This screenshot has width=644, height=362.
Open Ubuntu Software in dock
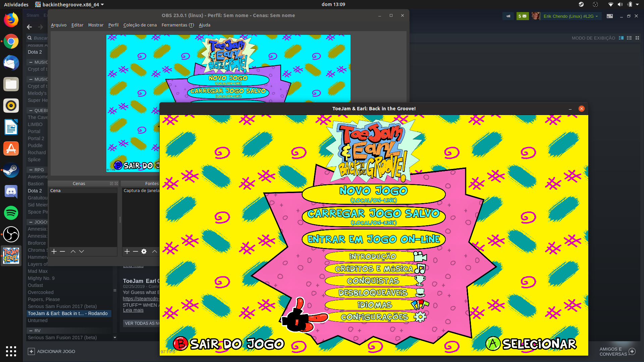click(11, 148)
